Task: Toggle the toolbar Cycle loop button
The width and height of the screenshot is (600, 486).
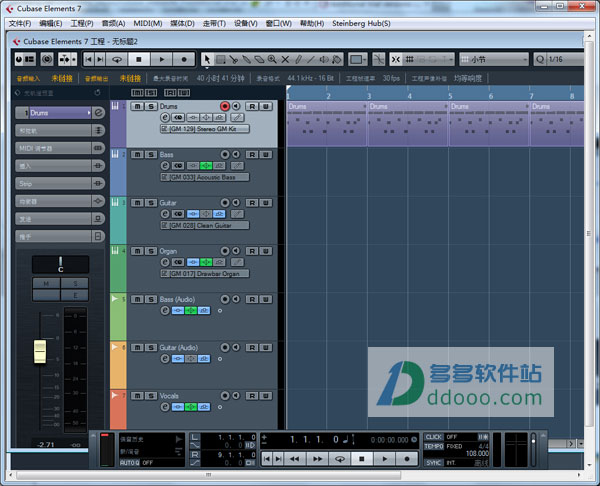Action: (x=117, y=59)
